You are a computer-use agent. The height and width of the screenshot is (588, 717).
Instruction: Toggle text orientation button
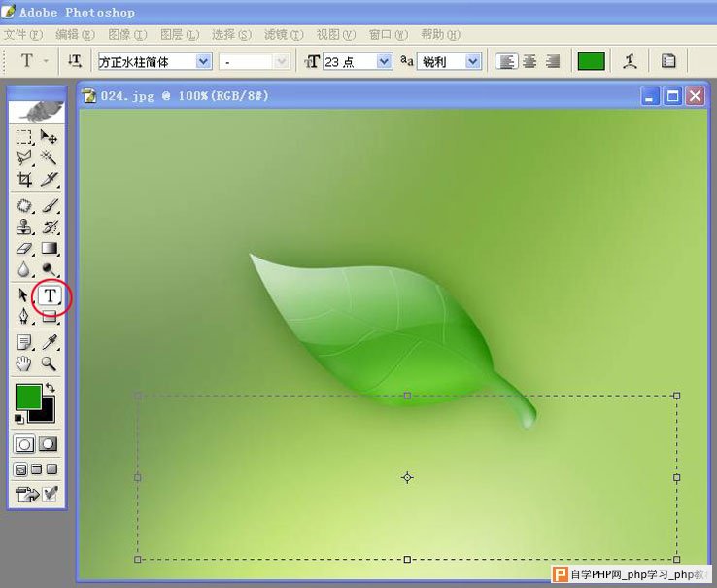[75, 61]
